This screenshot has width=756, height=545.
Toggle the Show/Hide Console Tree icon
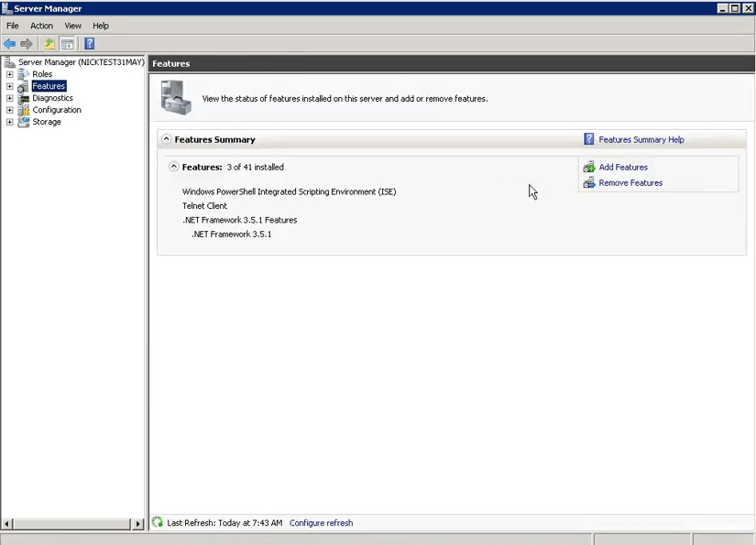tap(68, 44)
